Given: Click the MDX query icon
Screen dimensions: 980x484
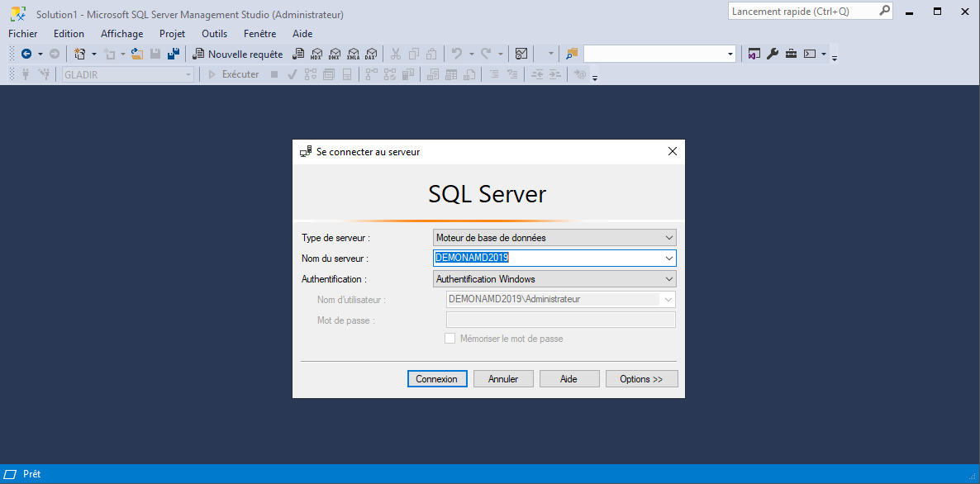Looking at the screenshot, I should click(x=316, y=55).
